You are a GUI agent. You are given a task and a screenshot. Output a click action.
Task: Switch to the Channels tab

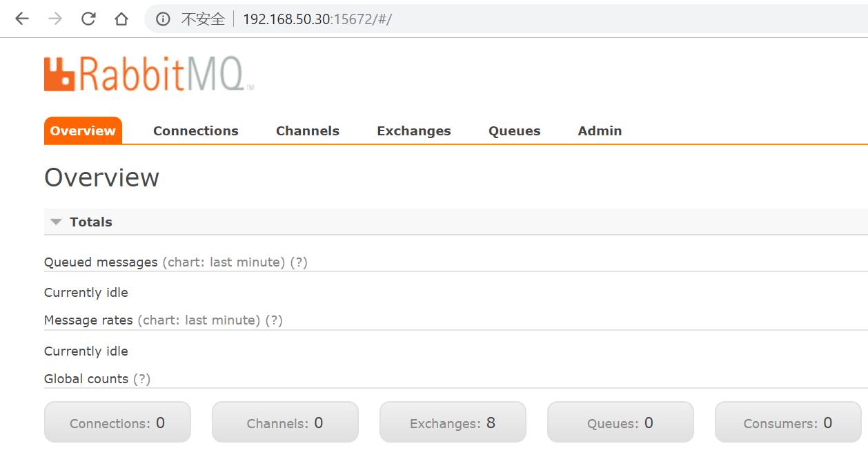308,130
